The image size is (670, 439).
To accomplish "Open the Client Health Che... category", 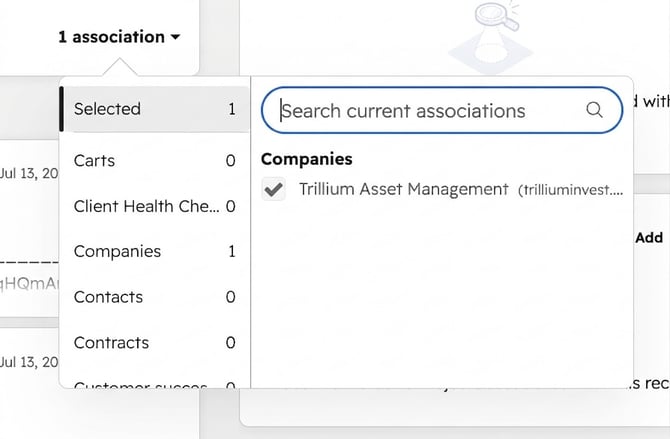I will pos(154,206).
